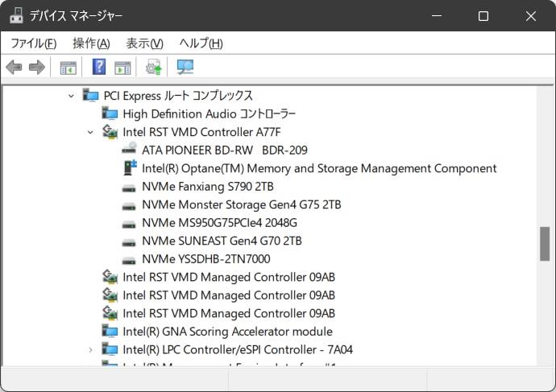This screenshot has width=556, height=392.
Task: Select Intel(R) Optane(TM) Memory and Storage label
Action: tap(319, 168)
